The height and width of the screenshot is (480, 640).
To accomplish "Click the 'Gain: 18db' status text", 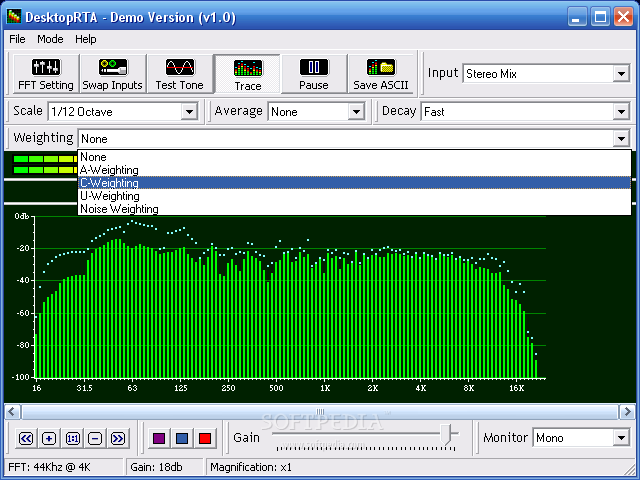I will (156, 467).
